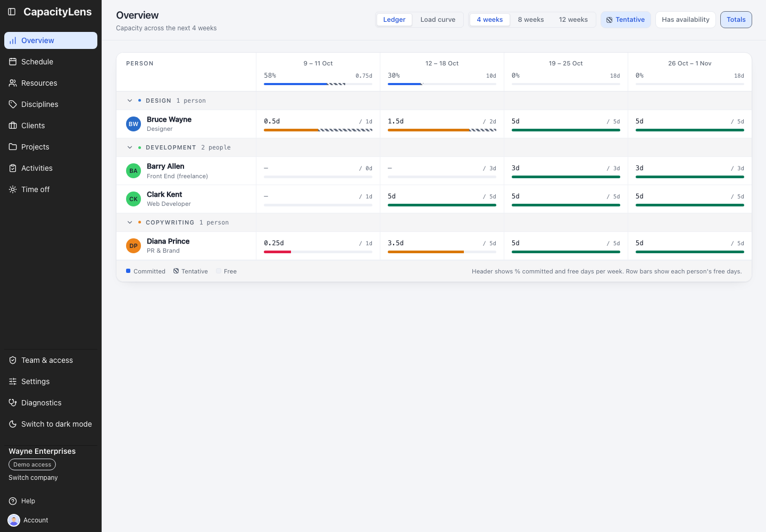Click the Demo access badge
Screen dimensions: 766x532
(32, 464)
